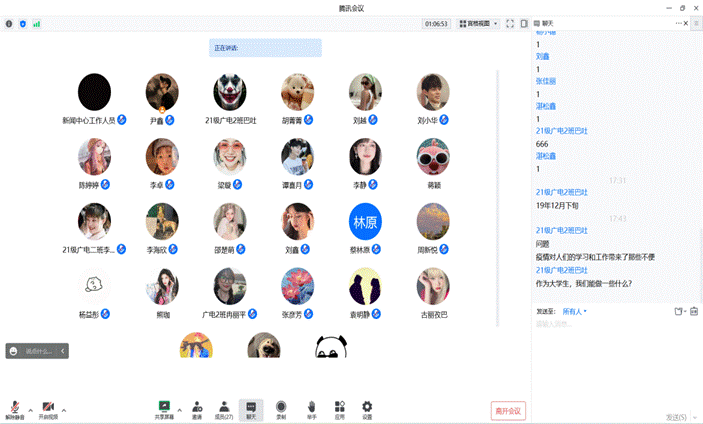This screenshot has height=424, width=703.
Task: Click sender name 刘鑫 in chat list
Action: (542, 56)
